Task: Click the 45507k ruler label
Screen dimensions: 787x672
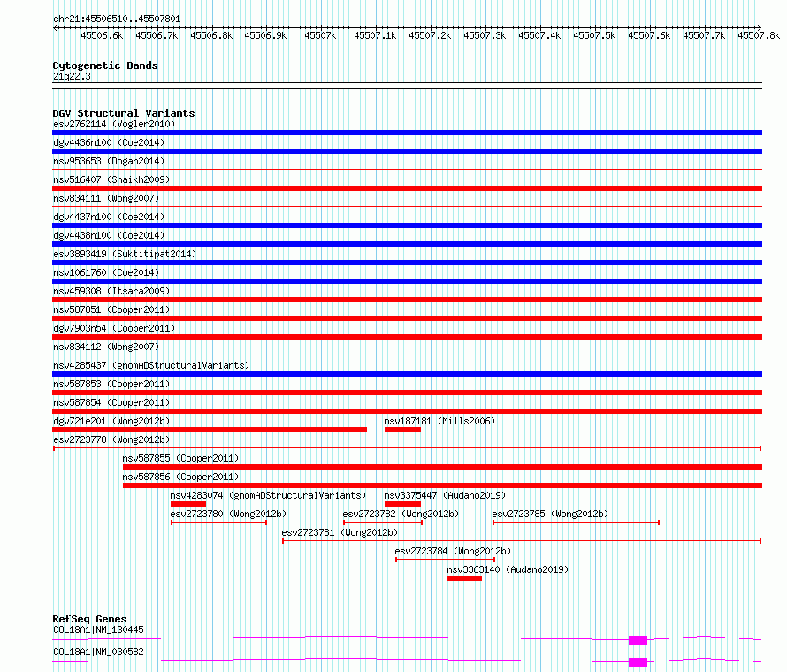Action: [320, 35]
